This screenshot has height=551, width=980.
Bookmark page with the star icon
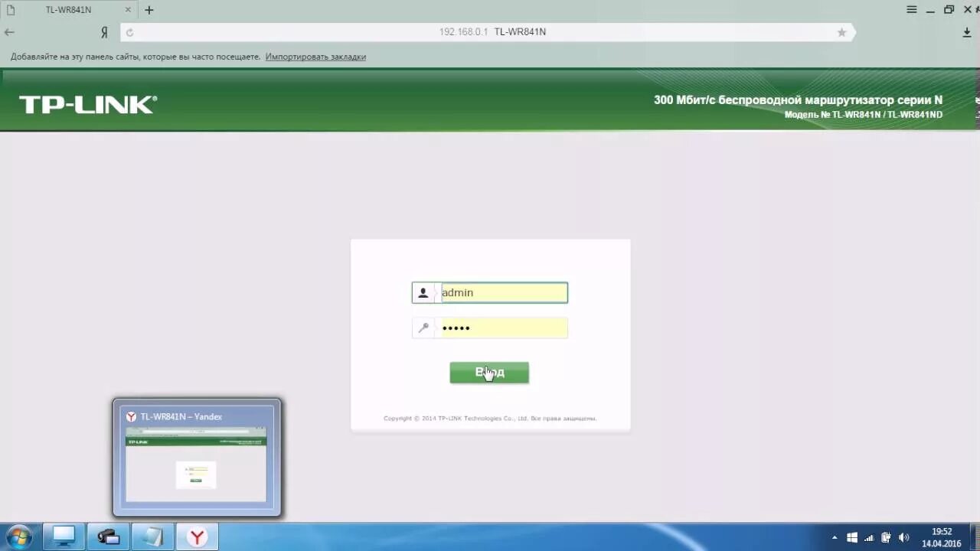pyautogui.click(x=841, y=32)
